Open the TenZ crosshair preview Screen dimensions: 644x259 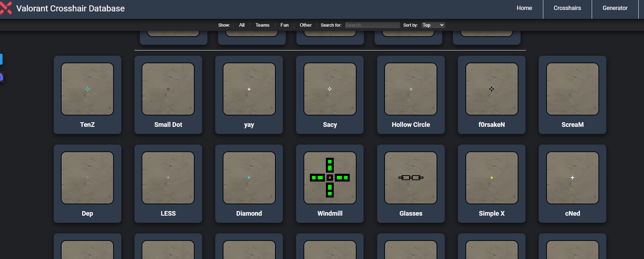point(88,89)
